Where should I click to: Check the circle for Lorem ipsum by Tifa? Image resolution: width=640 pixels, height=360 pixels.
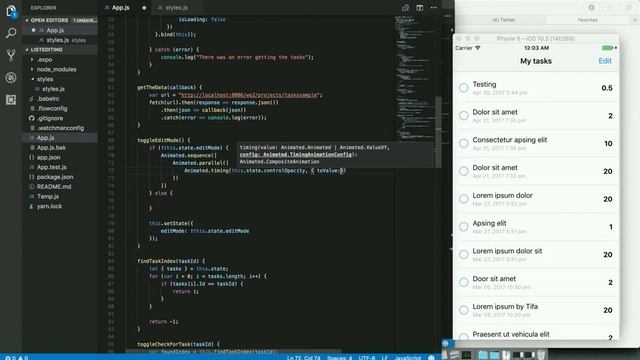464,310
